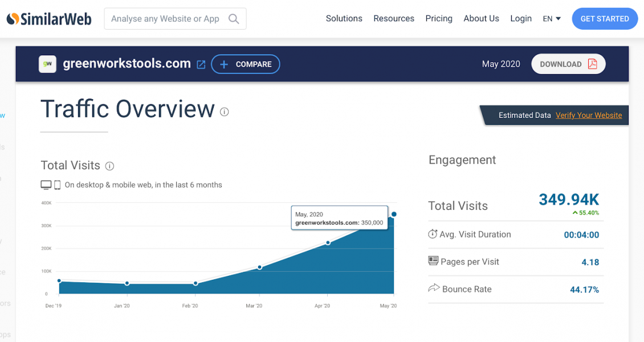Click the Estimated Data label

coord(524,115)
